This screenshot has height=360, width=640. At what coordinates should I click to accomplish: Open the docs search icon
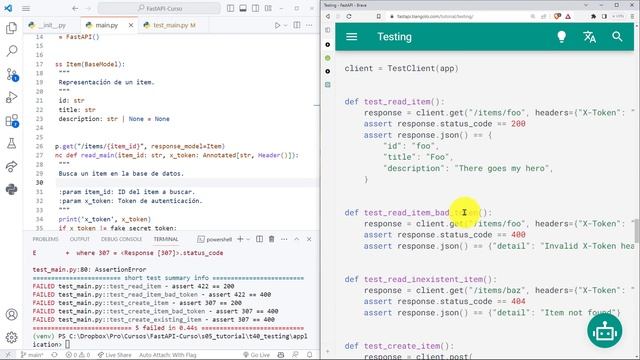pos(617,37)
